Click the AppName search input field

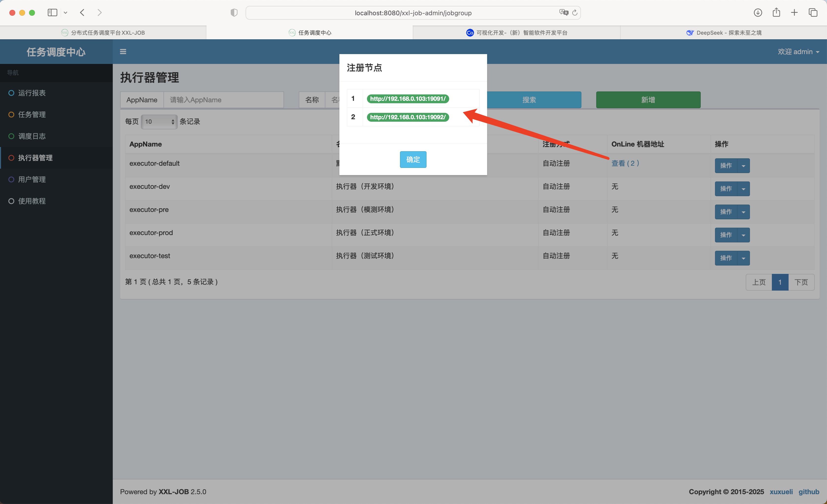click(223, 100)
